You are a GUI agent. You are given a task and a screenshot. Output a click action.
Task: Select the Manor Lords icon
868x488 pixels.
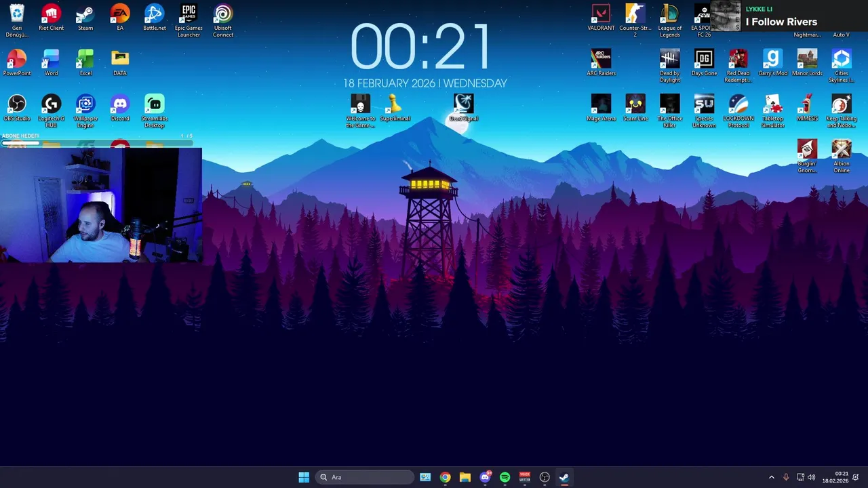tap(807, 62)
